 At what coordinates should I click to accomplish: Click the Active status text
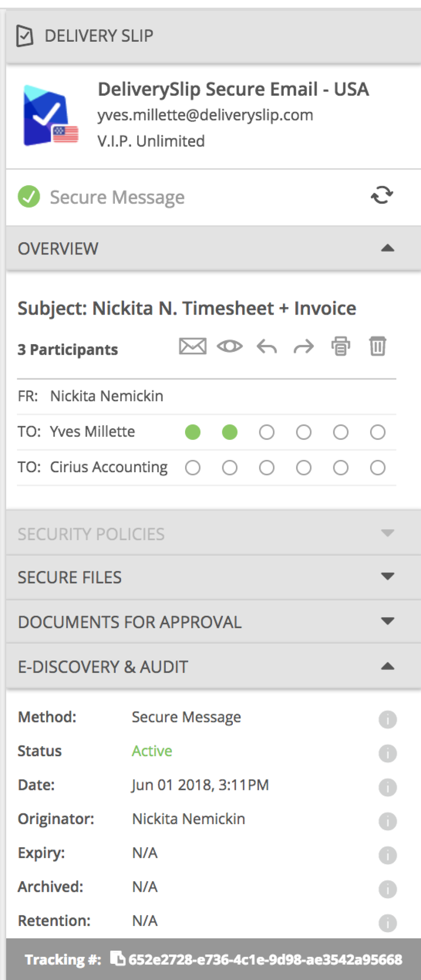coord(152,751)
